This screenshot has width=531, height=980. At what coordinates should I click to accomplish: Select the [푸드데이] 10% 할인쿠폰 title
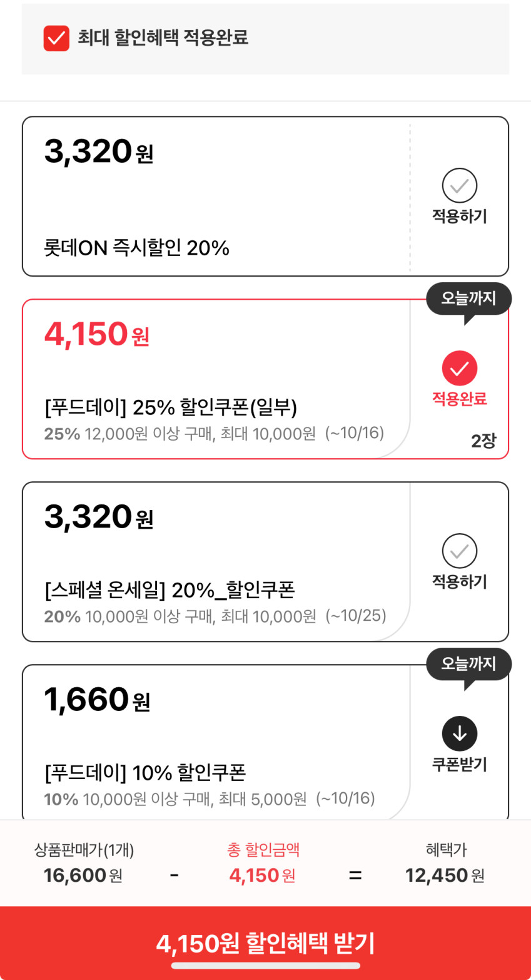tap(145, 773)
